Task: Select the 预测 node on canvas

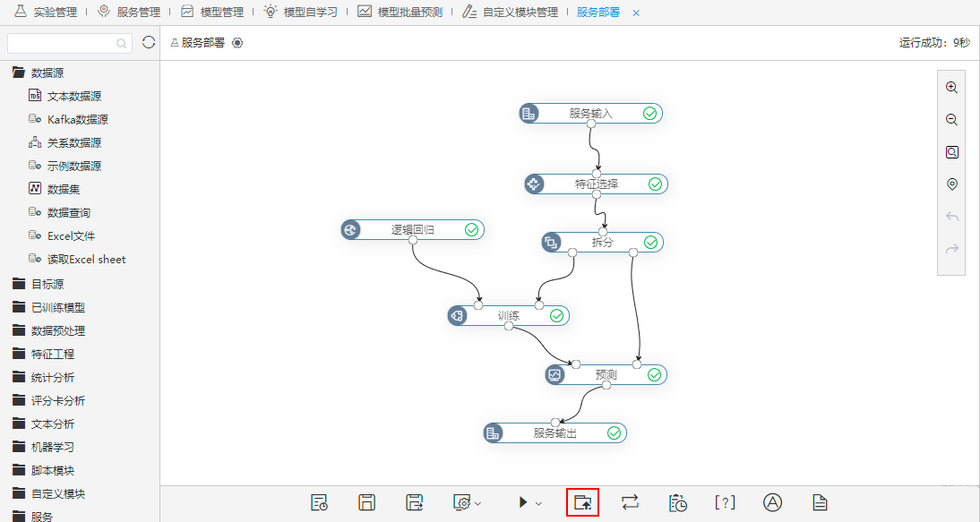Action: (606, 374)
